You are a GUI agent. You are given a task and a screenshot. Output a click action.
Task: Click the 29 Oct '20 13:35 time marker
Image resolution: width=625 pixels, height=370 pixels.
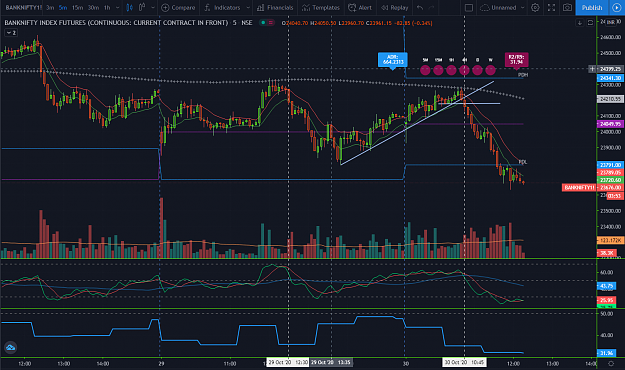[x=331, y=362]
